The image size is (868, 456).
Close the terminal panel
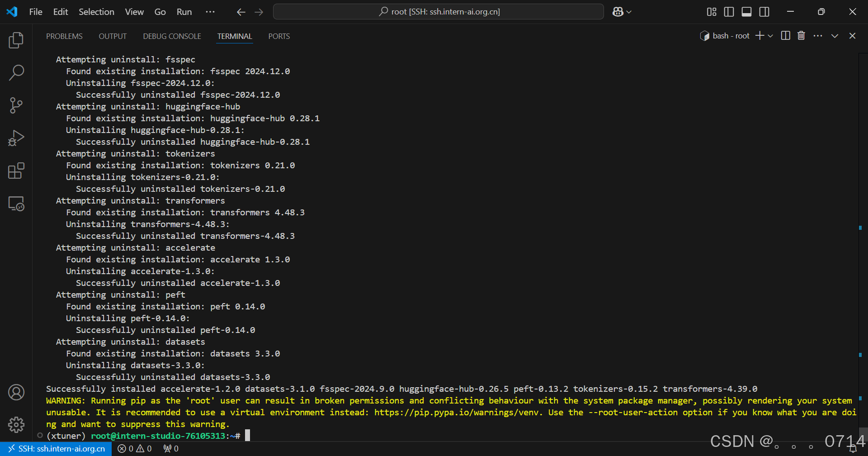[853, 36]
